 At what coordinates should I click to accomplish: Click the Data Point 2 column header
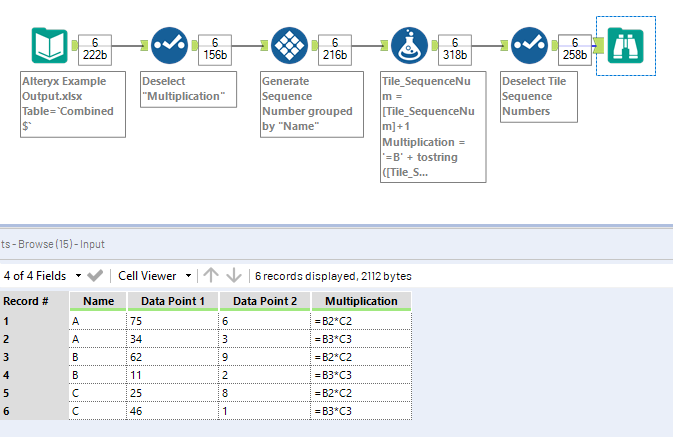pyautogui.click(x=265, y=301)
